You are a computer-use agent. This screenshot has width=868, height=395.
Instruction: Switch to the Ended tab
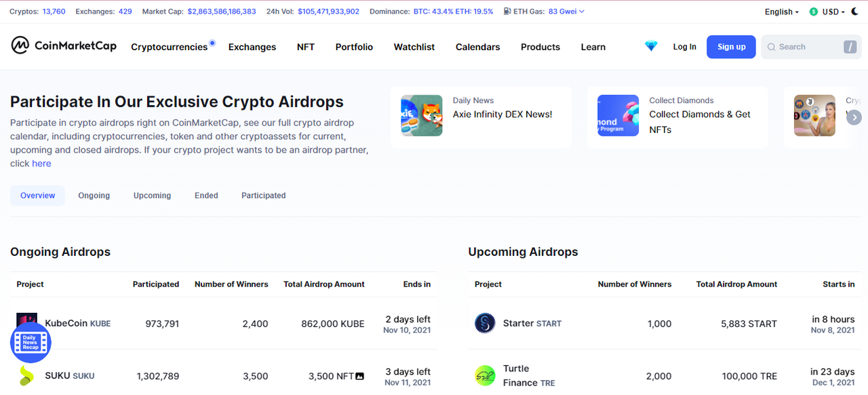coord(206,195)
